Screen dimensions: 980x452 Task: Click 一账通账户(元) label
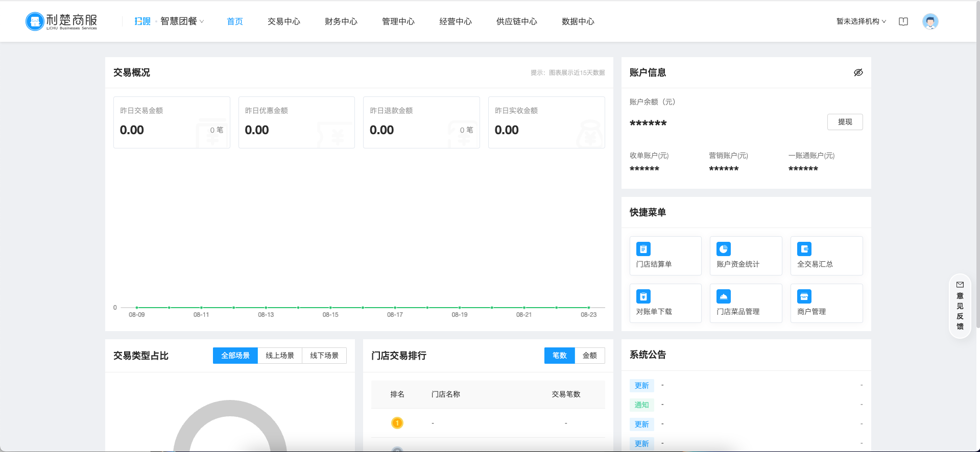point(811,156)
